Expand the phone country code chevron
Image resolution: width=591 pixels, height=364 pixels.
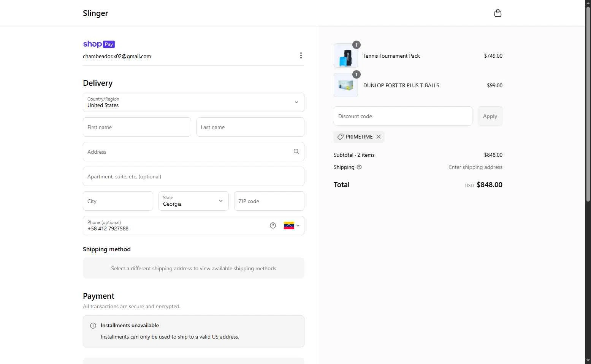[x=298, y=225]
